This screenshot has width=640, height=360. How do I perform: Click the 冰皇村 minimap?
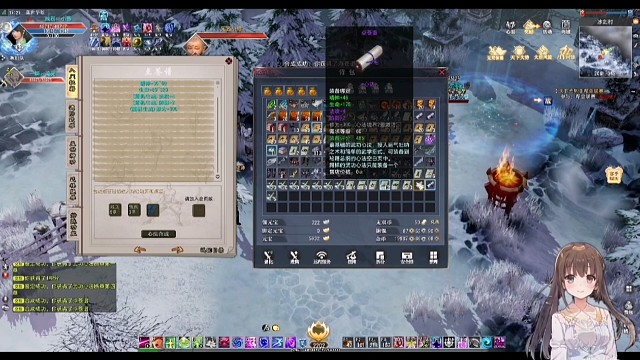click(605, 51)
